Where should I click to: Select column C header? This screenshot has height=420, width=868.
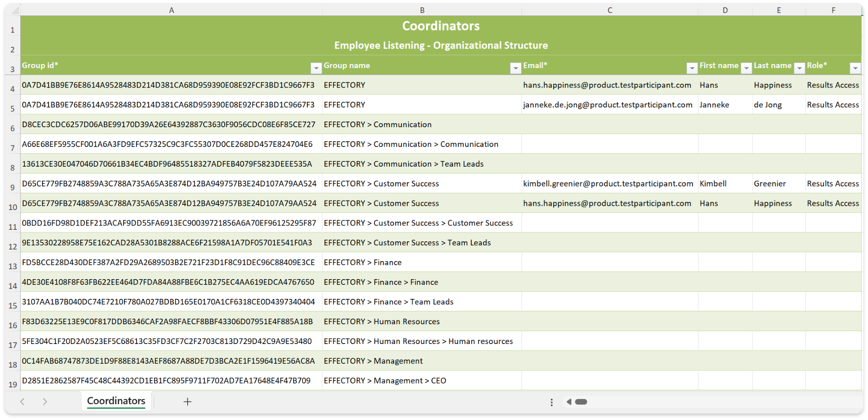point(610,10)
